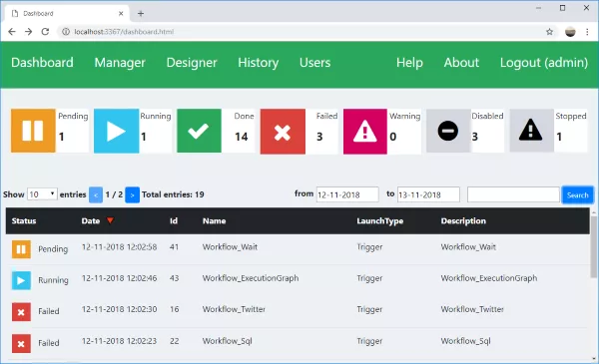Click the Total entries: 19 label

pos(173,194)
